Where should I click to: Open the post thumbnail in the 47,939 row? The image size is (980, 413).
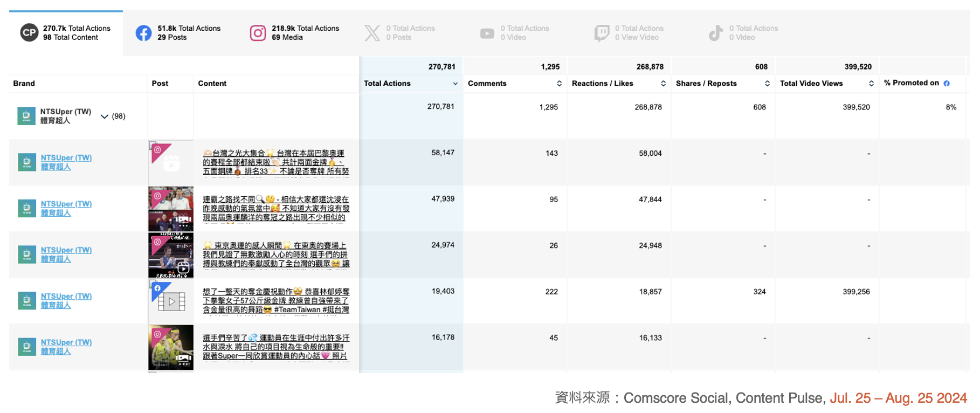coord(171,209)
